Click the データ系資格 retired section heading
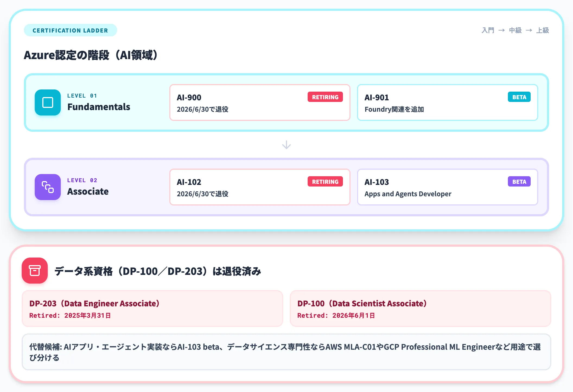The image size is (573, 392). (x=158, y=271)
